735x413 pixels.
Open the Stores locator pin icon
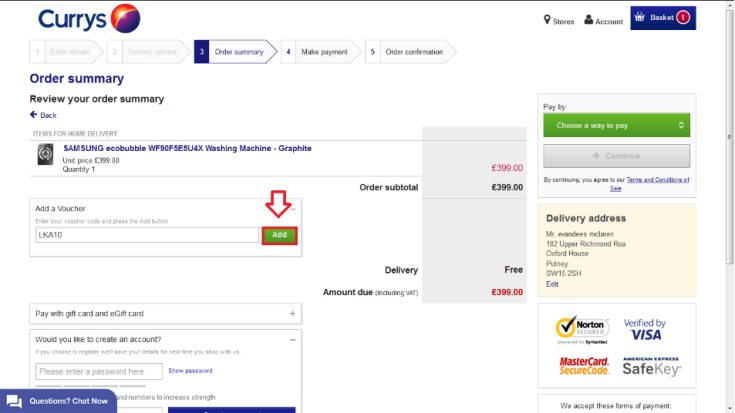(x=547, y=20)
